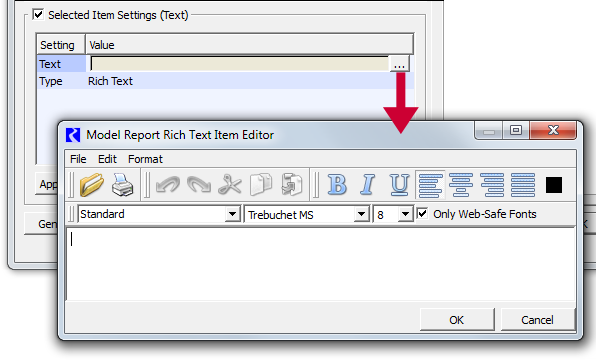Viewport: 596px width, 360px height.
Task: Click the Print icon in editor toolbar
Action: [122, 185]
